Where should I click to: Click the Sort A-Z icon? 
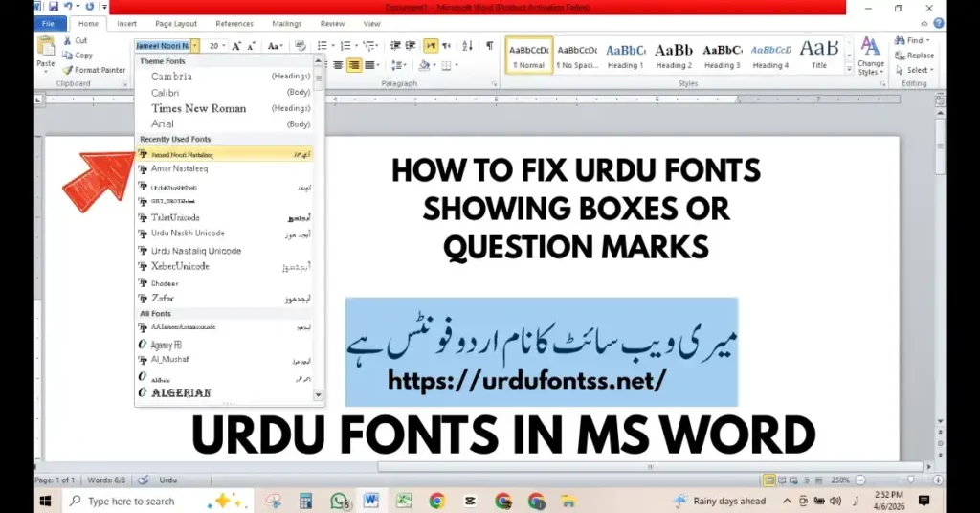coord(467,46)
